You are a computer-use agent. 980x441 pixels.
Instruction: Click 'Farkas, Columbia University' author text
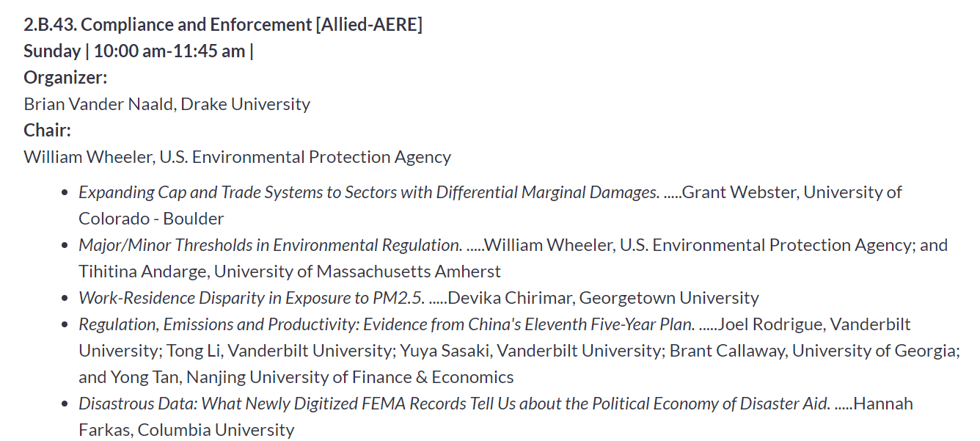click(x=186, y=429)
